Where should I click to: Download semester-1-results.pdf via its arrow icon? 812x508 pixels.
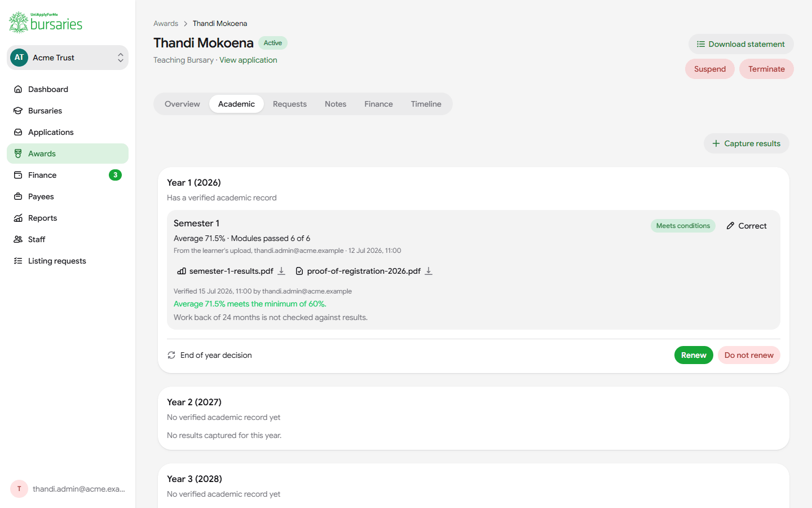281,271
